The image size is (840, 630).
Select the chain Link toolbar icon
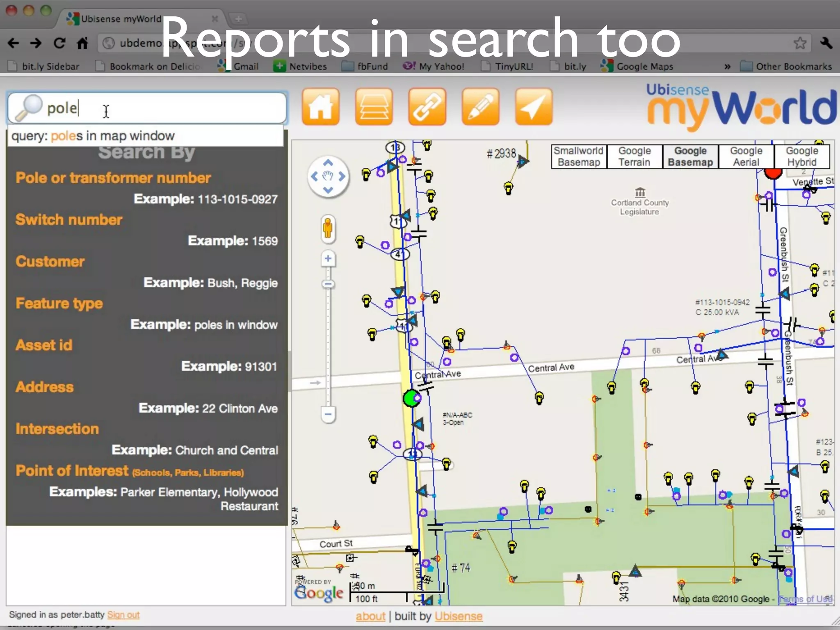pyautogui.click(x=427, y=107)
